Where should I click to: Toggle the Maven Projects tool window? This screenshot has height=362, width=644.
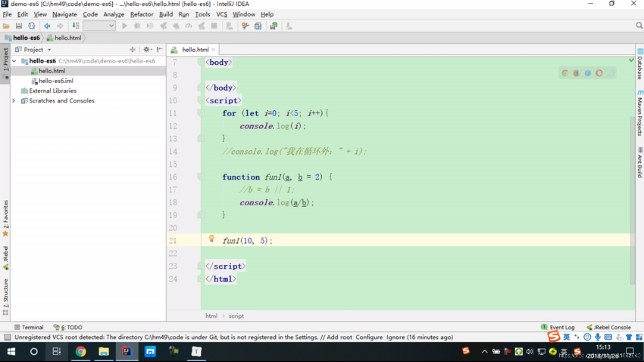click(640, 113)
